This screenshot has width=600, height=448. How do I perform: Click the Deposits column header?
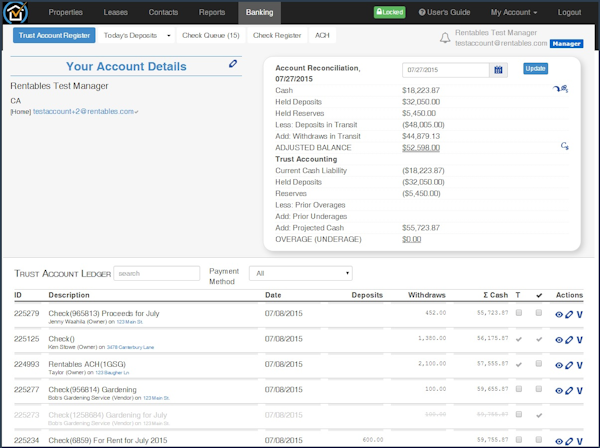point(367,295)
